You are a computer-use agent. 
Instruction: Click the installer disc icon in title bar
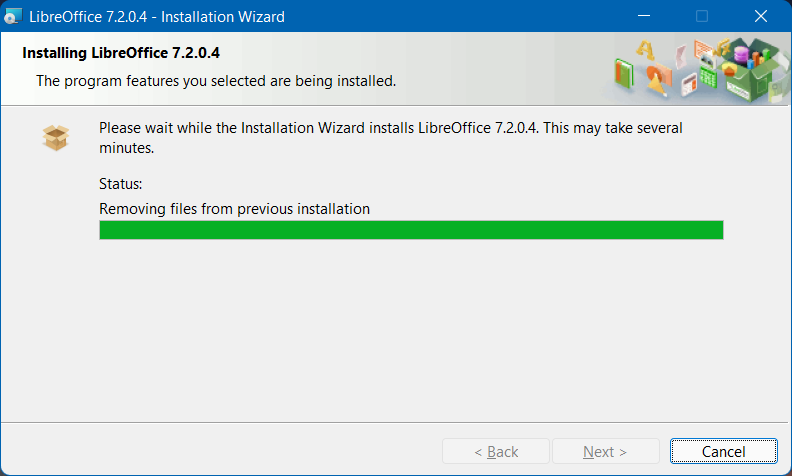pos(13,16)
